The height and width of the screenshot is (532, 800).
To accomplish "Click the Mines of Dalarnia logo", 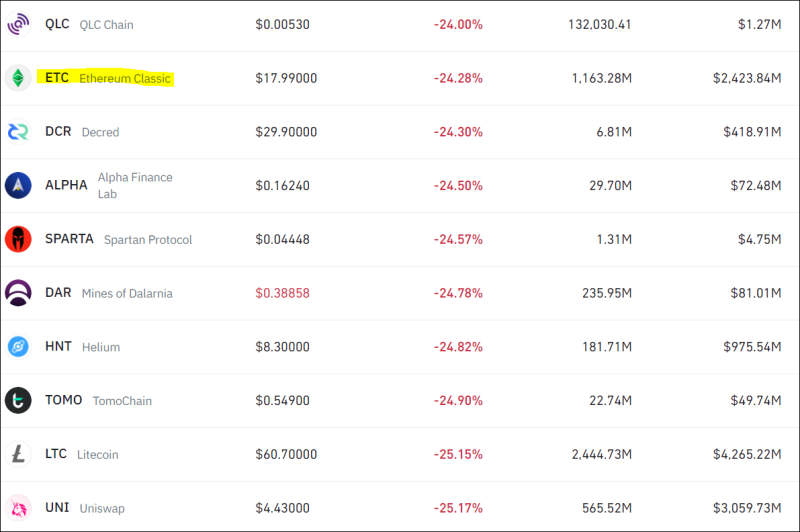I will click(x=18, y=293).
